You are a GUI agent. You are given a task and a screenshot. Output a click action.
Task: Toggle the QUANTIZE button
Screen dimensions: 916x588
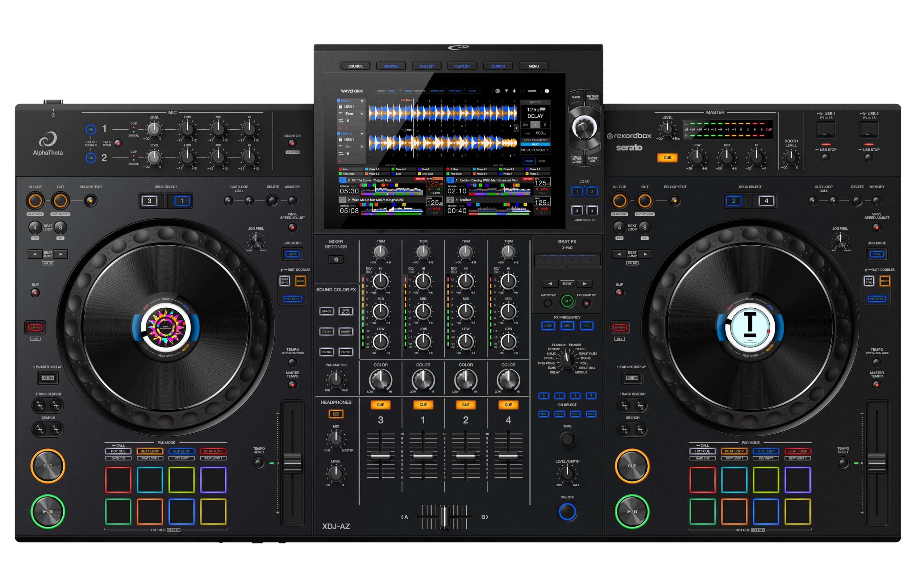pyautogui.click(x=292, y=144)
